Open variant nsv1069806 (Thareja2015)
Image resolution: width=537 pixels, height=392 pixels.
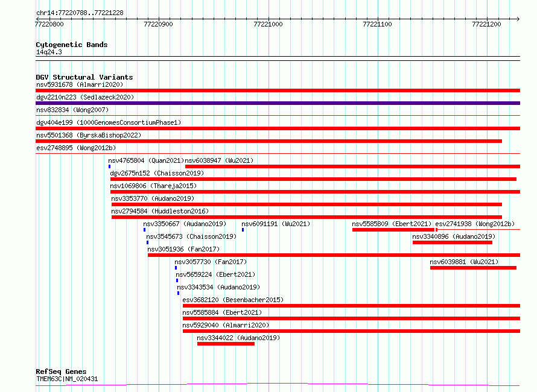(153, 186)
